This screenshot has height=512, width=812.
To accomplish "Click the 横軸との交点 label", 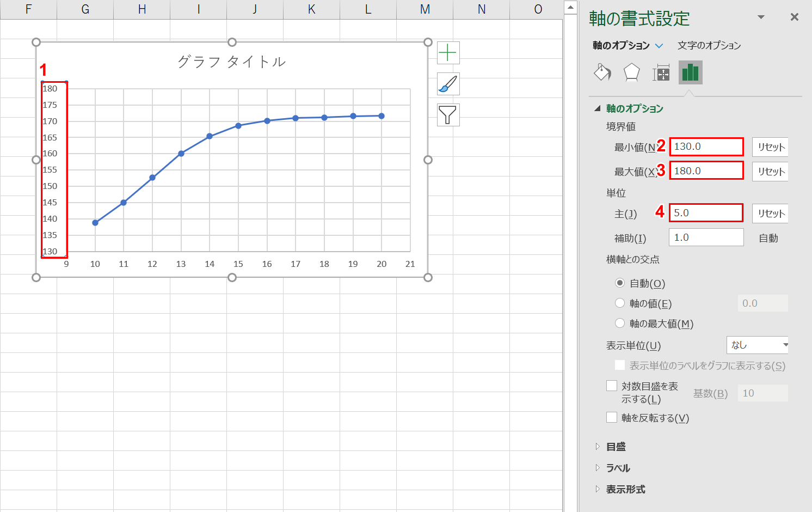I will 633,259.
